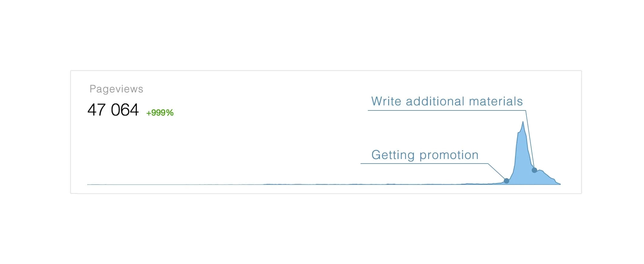Click the middle of the flat chart baseline
The height and width of the screenshot is (264, 644).
tap(303, 184)
